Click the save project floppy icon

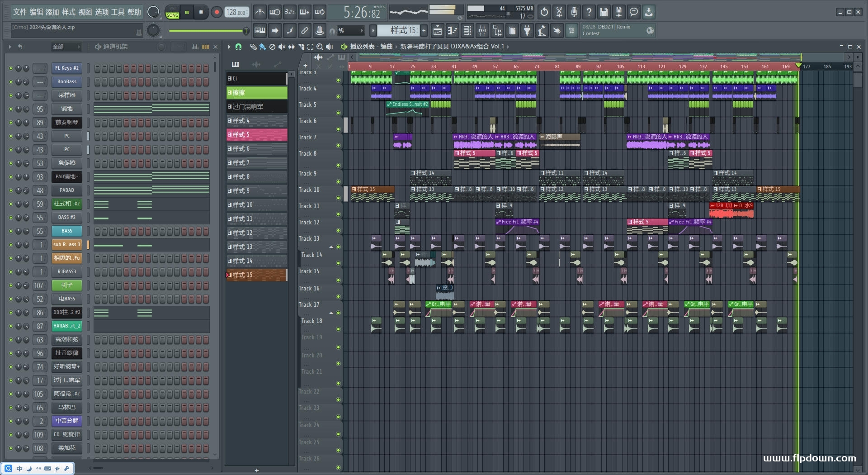coord(604,12)
